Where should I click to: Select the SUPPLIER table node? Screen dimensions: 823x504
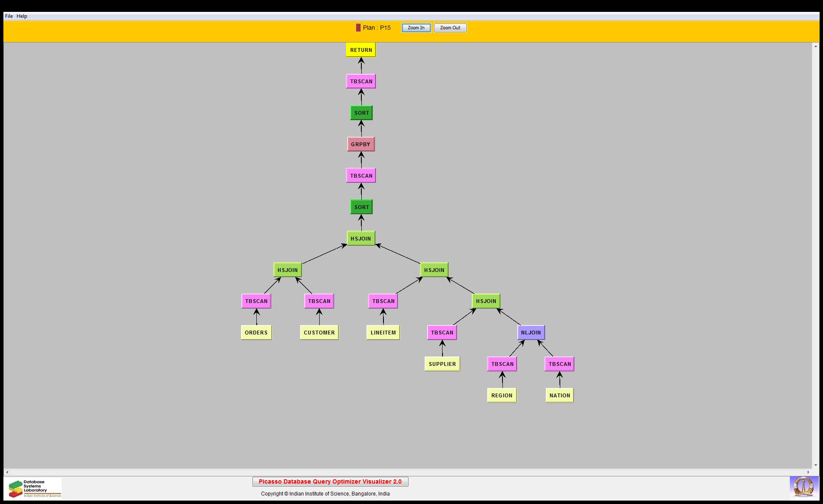coord(442,364)
